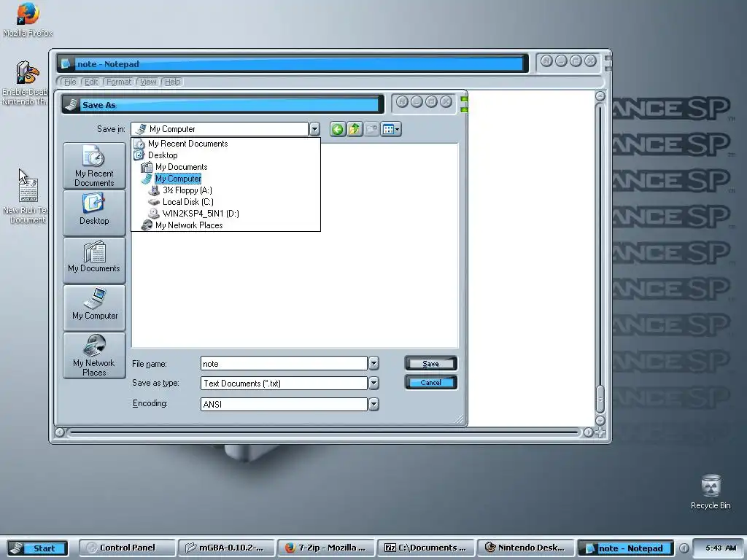Select Enable/Disable Nintendo theme desktop icon
Viewport: 747px width, 560px height.
[x=26, y=83]
